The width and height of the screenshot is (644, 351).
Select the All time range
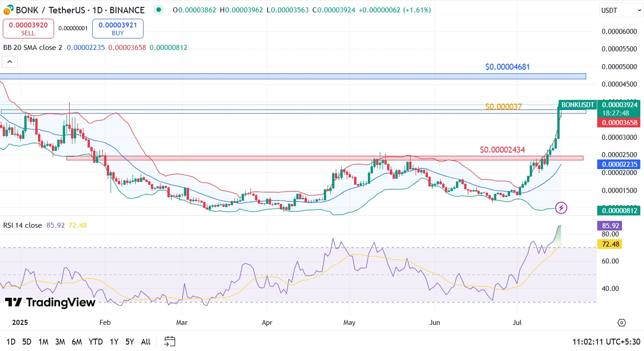(145, 341)
